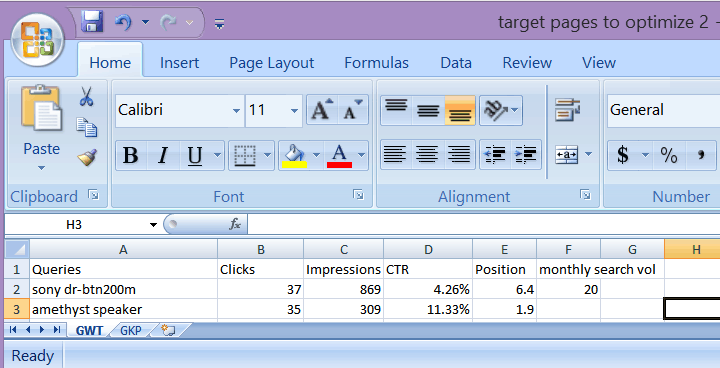
Task: Open the Page Layout tab
Action: 271,62
